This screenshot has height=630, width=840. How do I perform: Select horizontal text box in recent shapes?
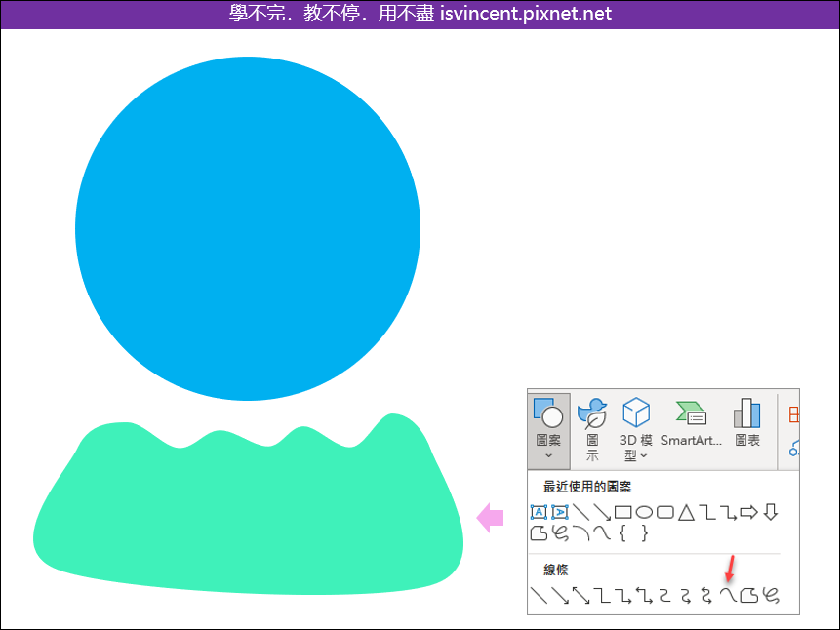click(x=539, y=512)
